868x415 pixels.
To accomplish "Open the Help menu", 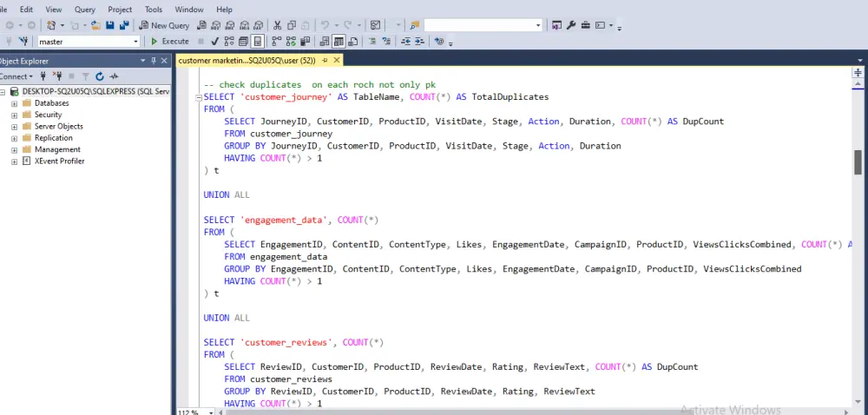I will (x=224, y=10).
